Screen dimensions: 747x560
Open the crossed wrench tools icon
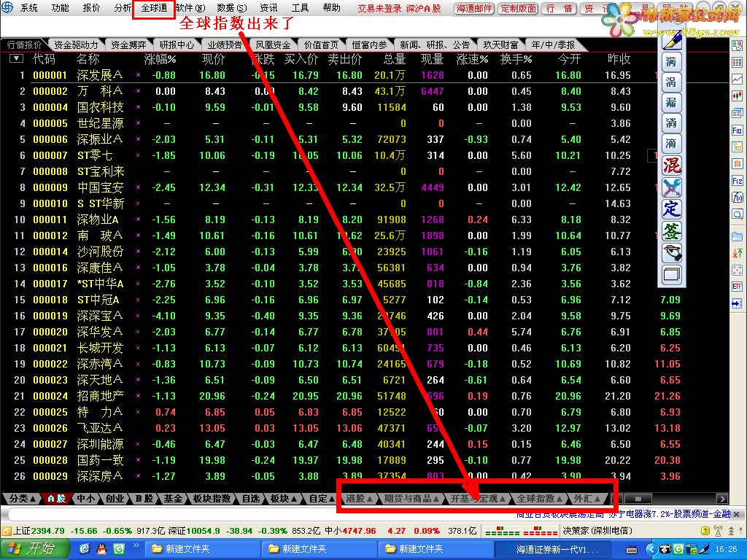672,187
